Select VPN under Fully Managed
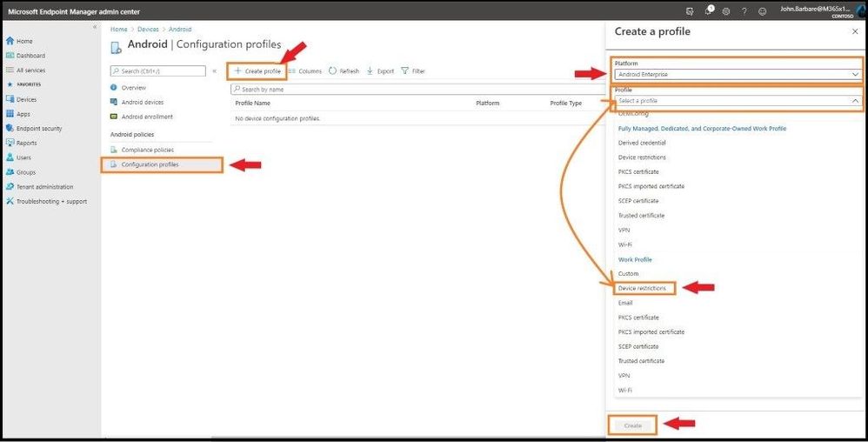 click(624, 230)
